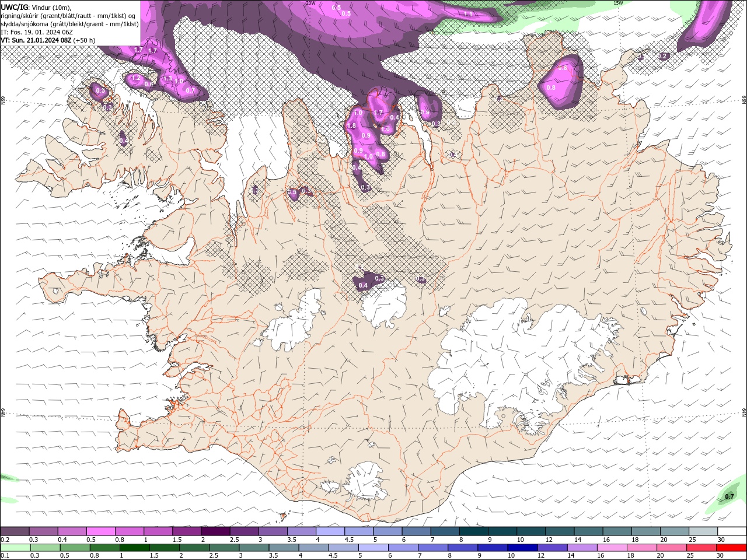Click the 1.3 snowfall value on the map
Screen dimensions: 747x560
[167, 79]
